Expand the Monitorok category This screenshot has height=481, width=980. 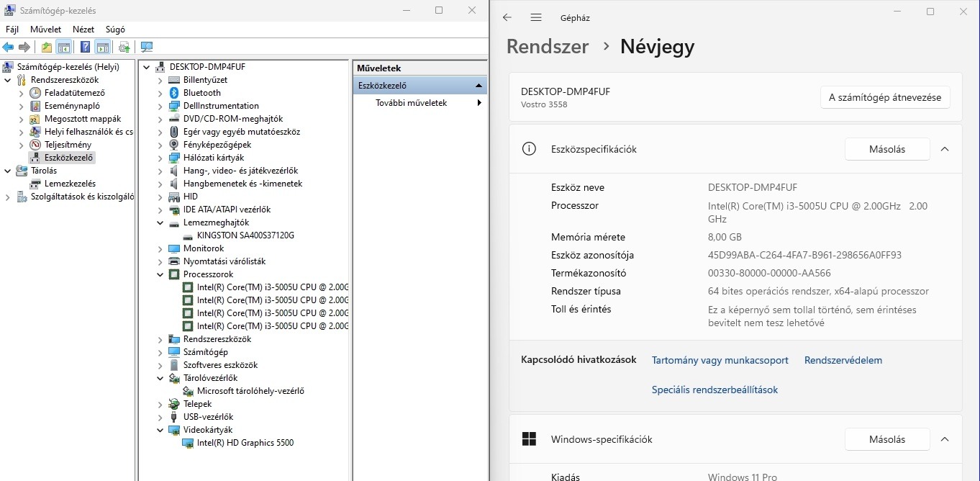coord(160,248)
